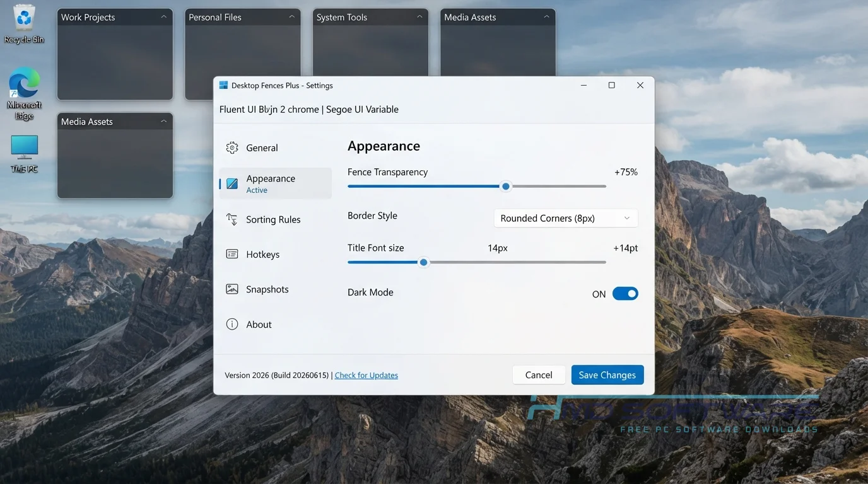Collapse the lower-left Media Assets fence
This screenshot has height=484, width=868.
point(164,121)
